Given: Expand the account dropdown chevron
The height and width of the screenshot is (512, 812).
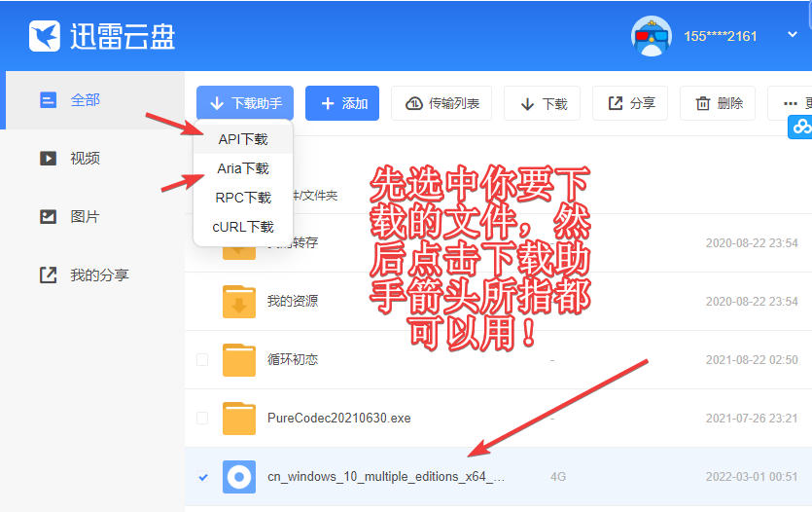Looking at the screenshot, I should [x=792, y=35].
